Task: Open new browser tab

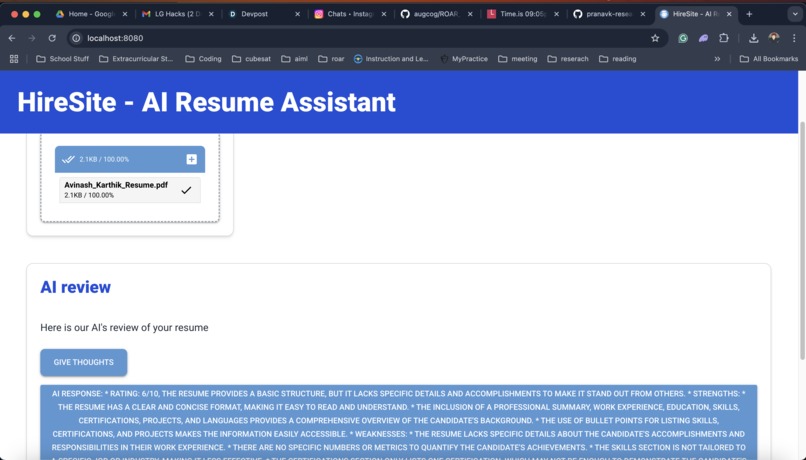Action: tap(749, 14)
